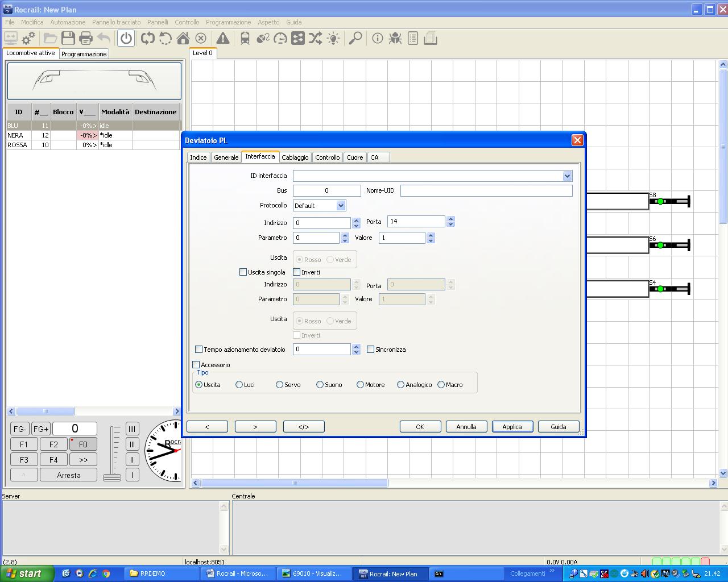The width and height of the screenshot is (728, 582).
Task: Click the two-arrow sync cycle icon
Action: coord(148,38)
